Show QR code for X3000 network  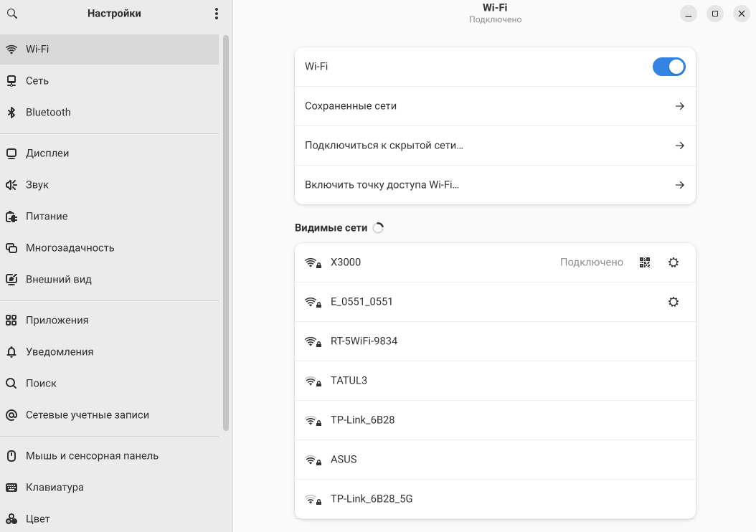pos(645,262)
